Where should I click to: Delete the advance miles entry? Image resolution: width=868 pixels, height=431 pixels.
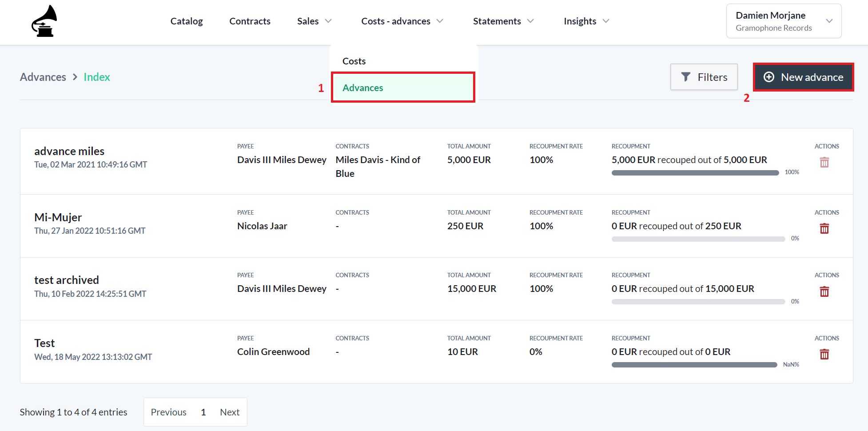click(824, 162)
